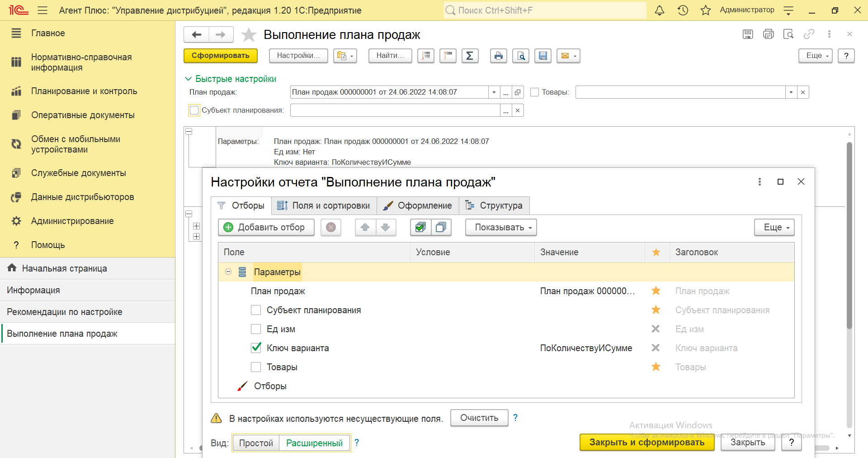Add report to favorites star

pos(249,34)
